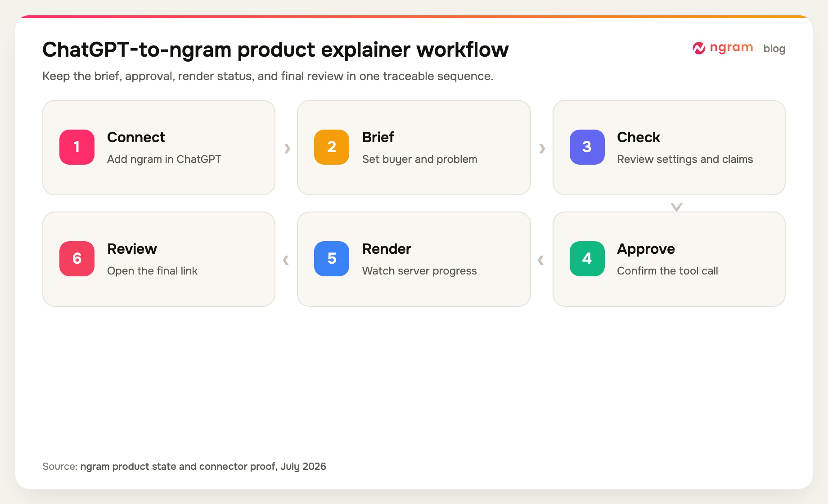Screen dimensions: 828x504
Task: Click the ngram logo mark
Action: 699,48
